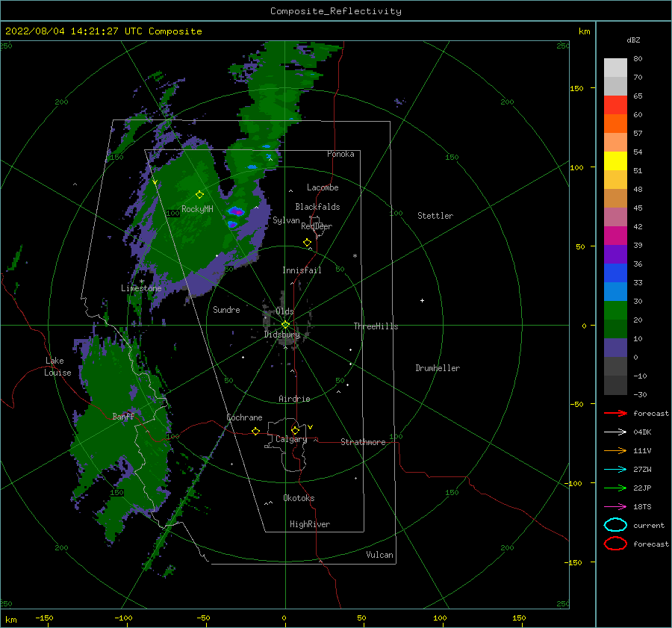Click the Sylvan label

286,220
